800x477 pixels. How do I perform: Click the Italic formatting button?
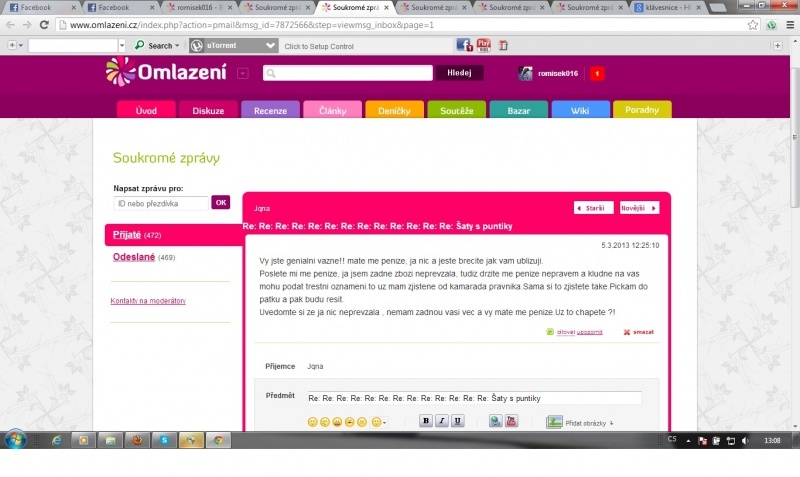[442, 421]
